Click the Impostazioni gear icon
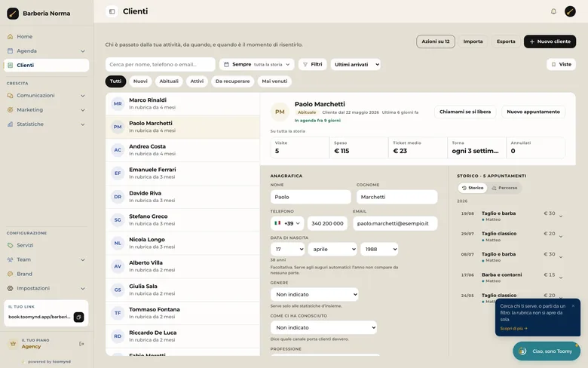The width and height of the screenshot is (588, 368). (10, 289)
